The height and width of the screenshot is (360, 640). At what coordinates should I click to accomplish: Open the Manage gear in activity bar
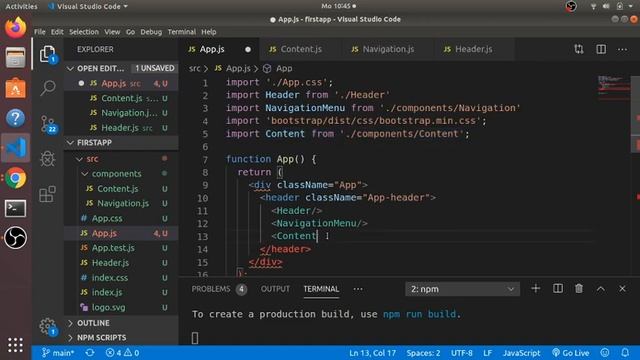(48, 326)
